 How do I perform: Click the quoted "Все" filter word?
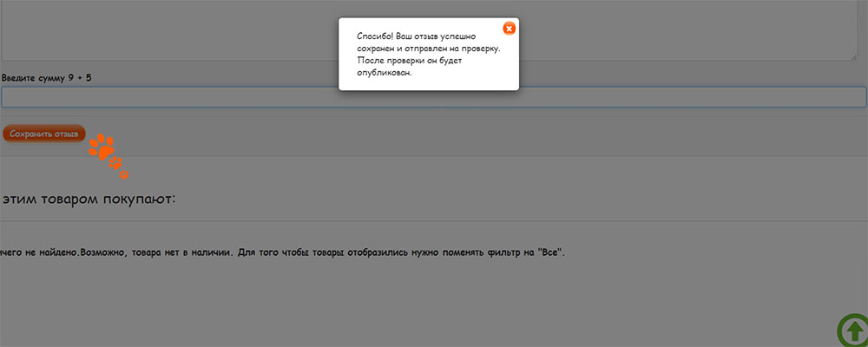coord(550,252)
